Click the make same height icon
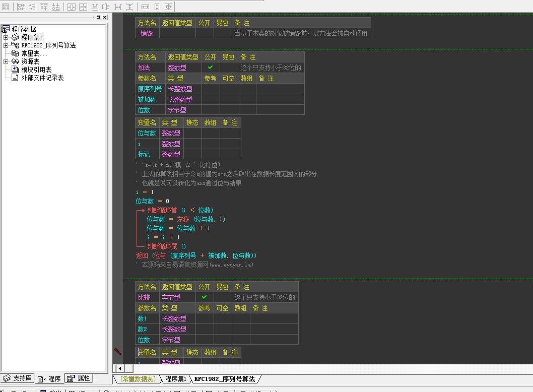Viewport: 533px width, 392px height. pyautogui.click(x=157, y=7)
